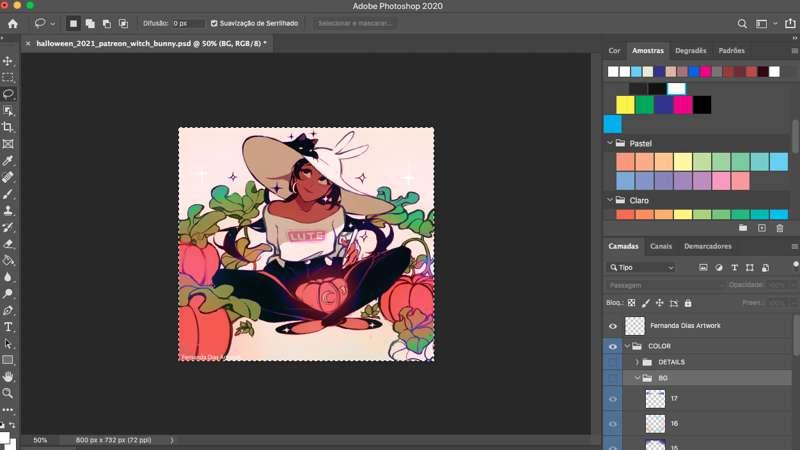The height and width of the screenshot is (450, 800).
Task: Hide the COLOR group
Action: [613, 346]
